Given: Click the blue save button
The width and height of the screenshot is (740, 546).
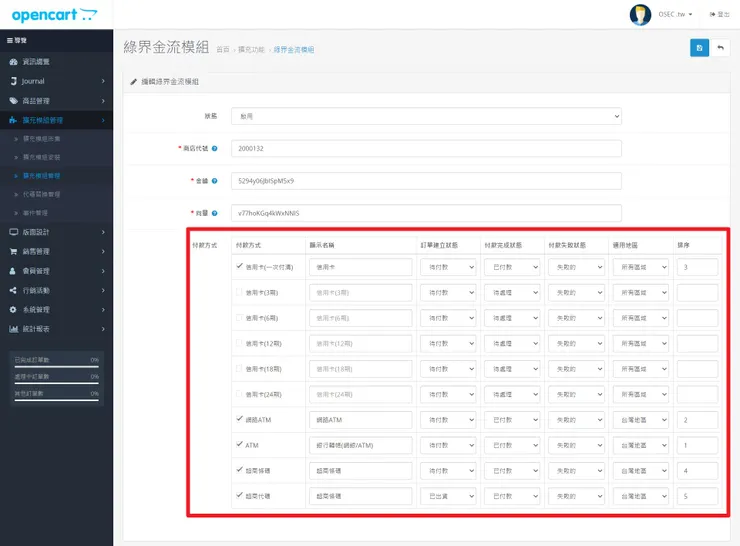Looking at the screenshot, I should tap(699, 48).
